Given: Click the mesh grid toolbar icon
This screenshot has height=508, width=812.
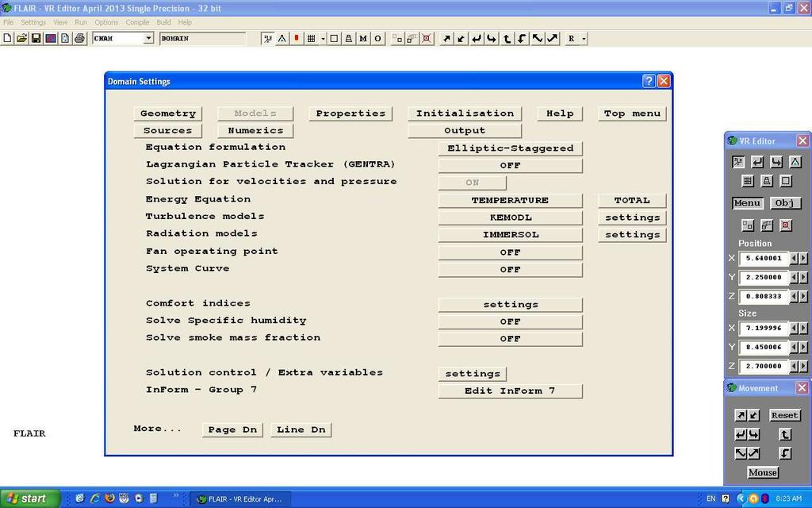Looking at the screenshot, I should coord(311,38).
